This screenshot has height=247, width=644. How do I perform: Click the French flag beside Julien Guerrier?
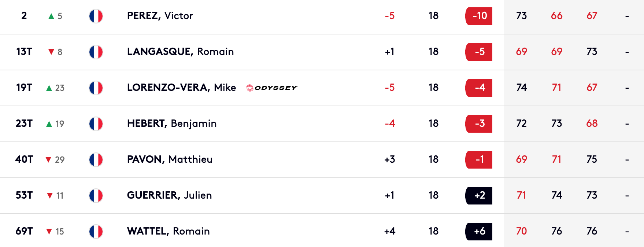[96, 196]
